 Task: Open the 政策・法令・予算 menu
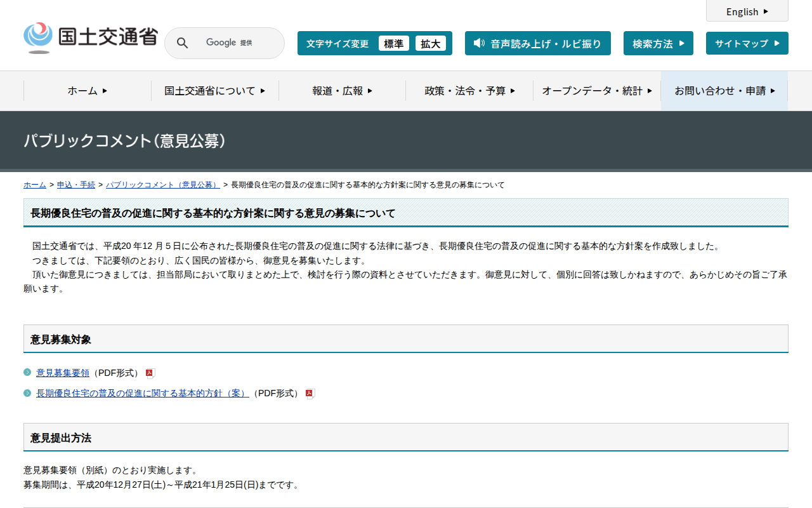coord(469,90)
